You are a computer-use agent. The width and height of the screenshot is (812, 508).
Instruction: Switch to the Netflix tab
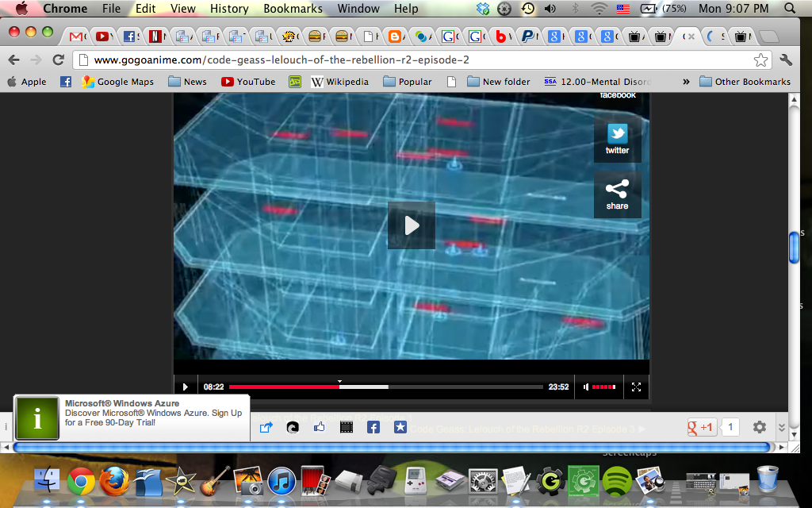point(155,37)
